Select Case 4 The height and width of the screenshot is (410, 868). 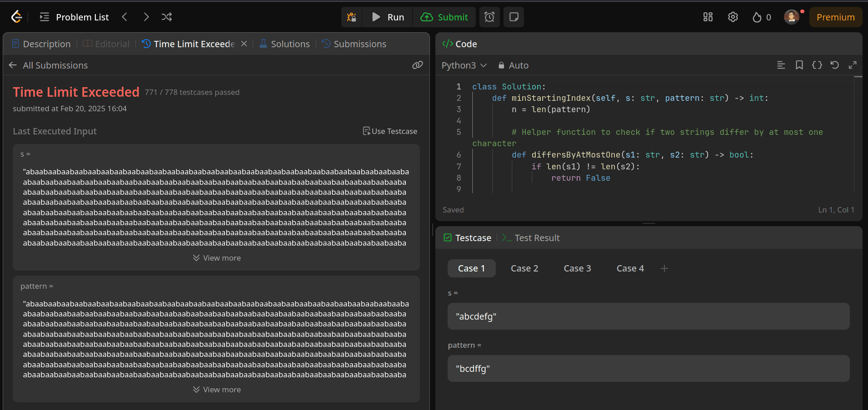point(630,268)
